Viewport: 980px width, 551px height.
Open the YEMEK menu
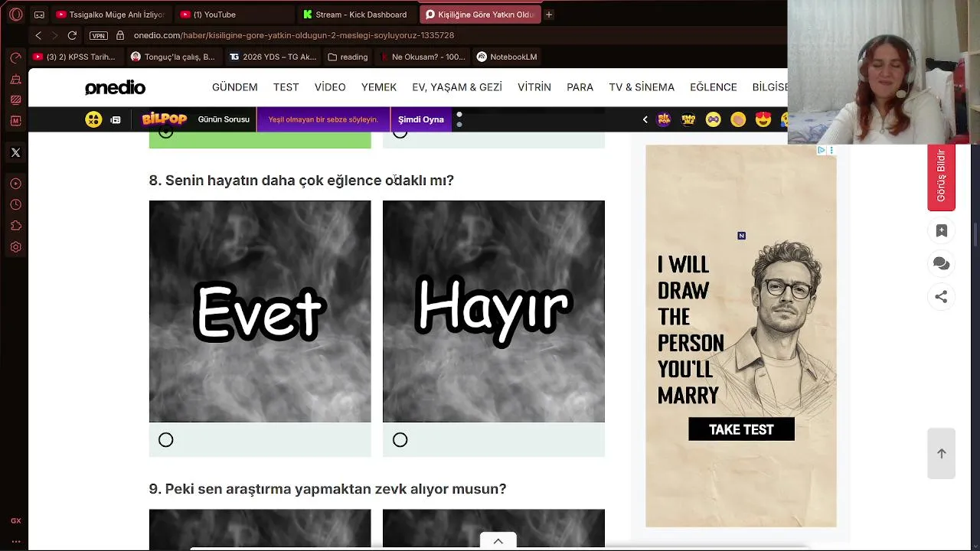click(x=379, y=87)
